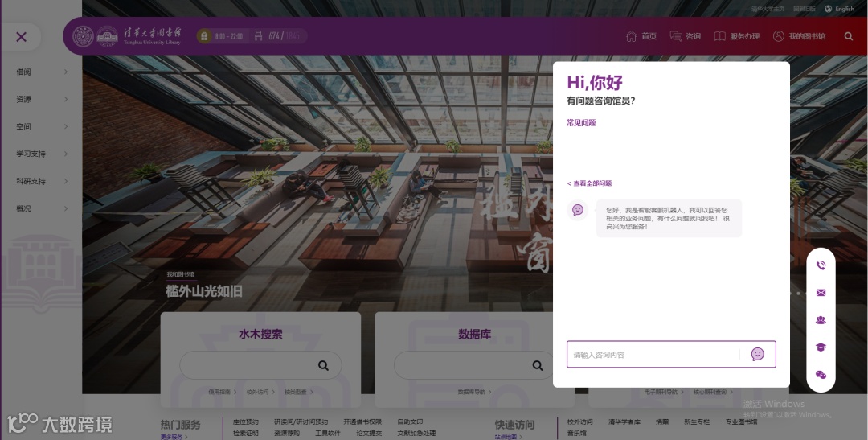This screenshot has height=440, width=868.
Task: Click the Tsinghua University Library title text
Action: pos(152,36)
